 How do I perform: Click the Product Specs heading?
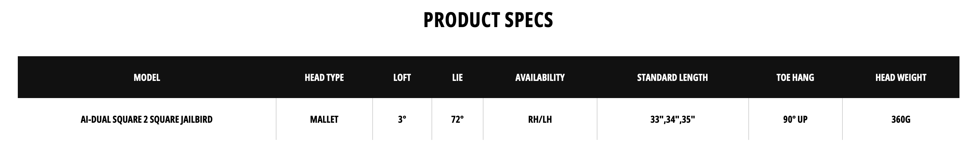(x=488, y=20)
